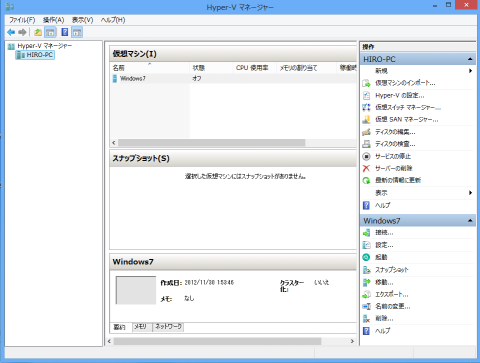Open the 操作(A) menu
480x363 pixels.
(x=53, y=20)
